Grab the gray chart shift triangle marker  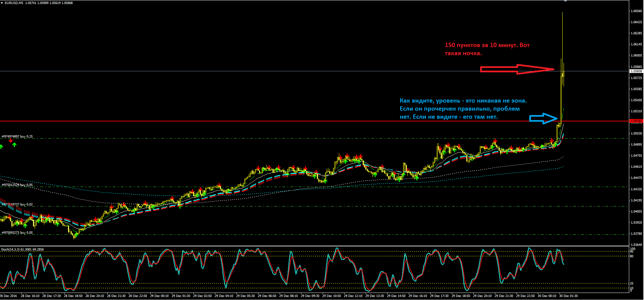click(566, 1)
